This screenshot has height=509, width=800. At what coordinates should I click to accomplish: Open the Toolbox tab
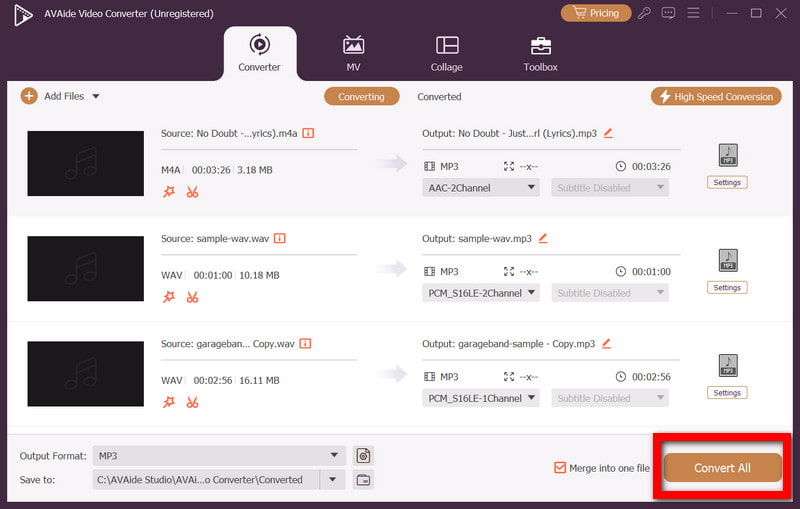coord(540,53)
